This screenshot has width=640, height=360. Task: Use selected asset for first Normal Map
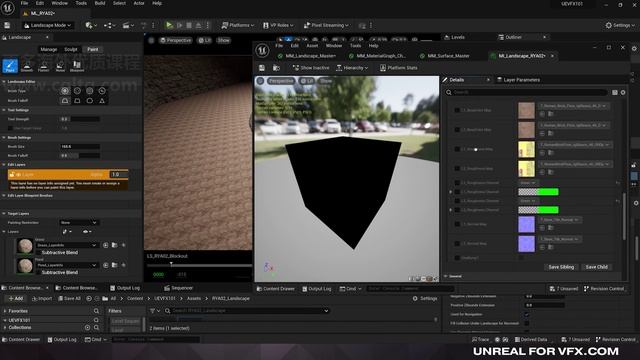tap(542, 228)
